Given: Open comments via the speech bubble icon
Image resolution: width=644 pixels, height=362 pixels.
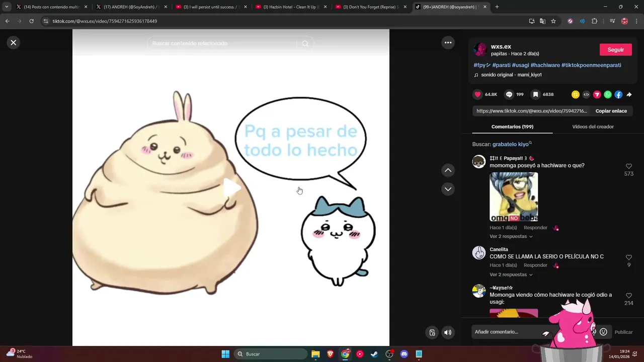Looking at the screenshot, I should [x=509, y=95].
